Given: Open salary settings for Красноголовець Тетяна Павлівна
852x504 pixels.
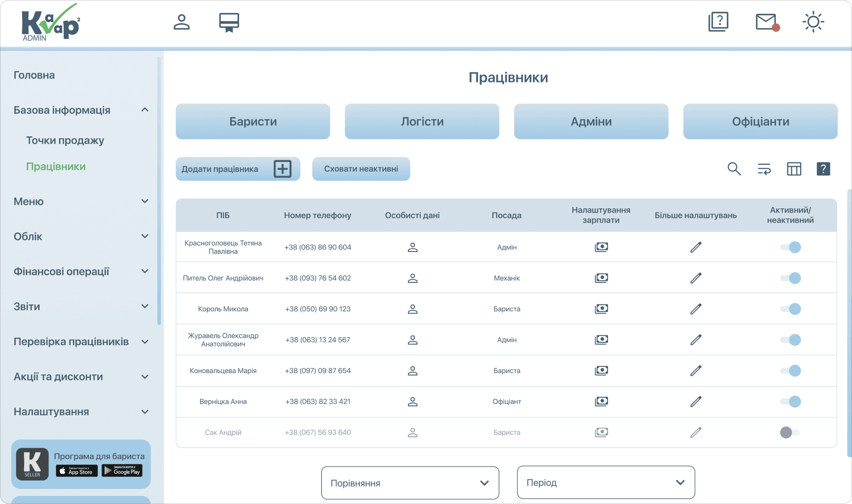Looking at the screenshot, I should (x=601, y=247).
